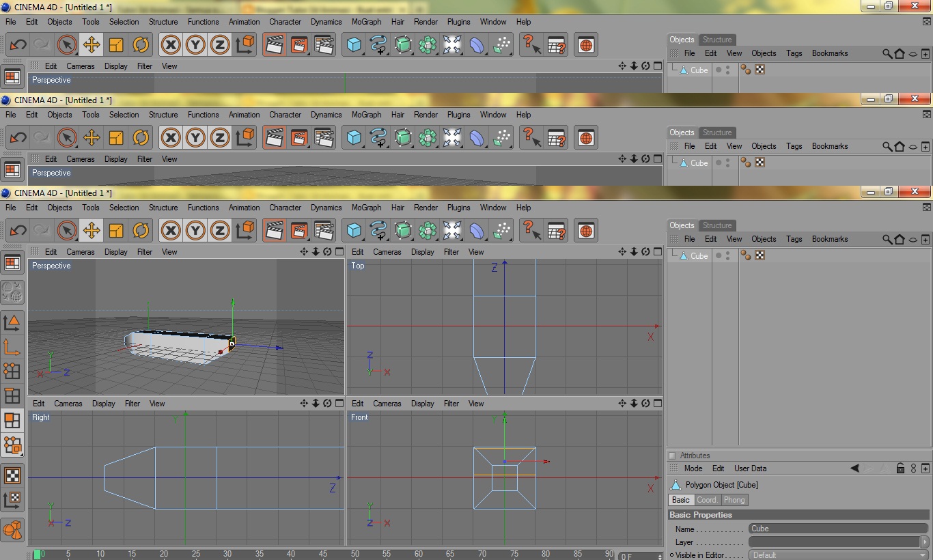Image resolution: width=933 pixels, height=560 pixels.
Task: Lock the X axis by clicking its icon
Action: pyautogui.click(x=170, y=230)
